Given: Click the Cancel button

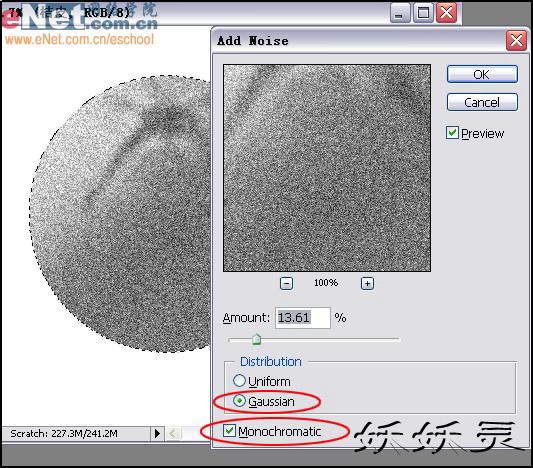Looking at the screenshot, I should (482, 102).
